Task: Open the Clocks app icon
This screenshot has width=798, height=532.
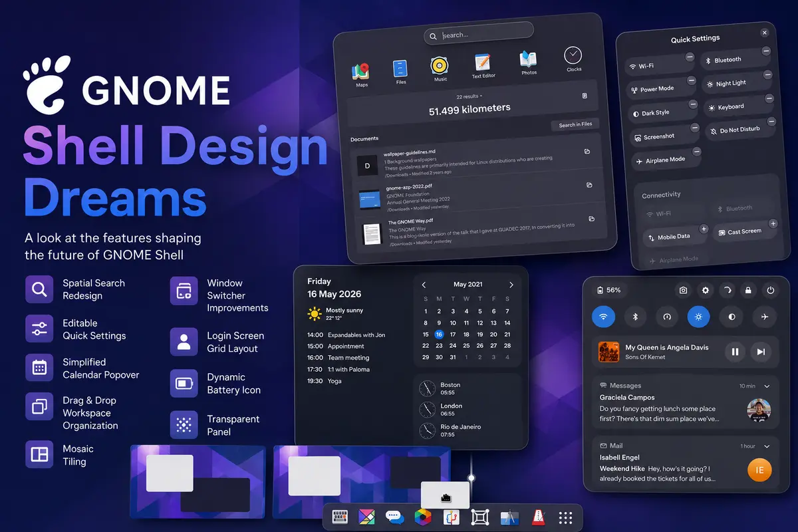Action: point(573,55)
